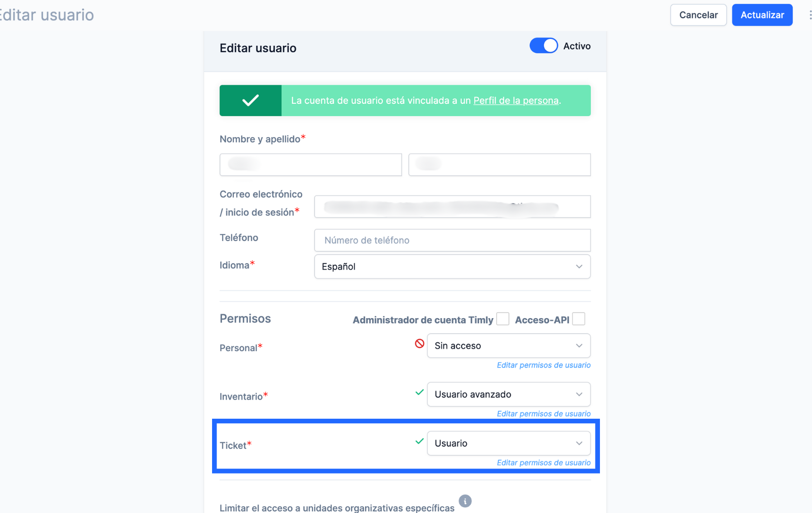The width and height of the screenshot is (812, 513).
Task: Open the Idioma language dropdown
Action: [x=452, y=266]
